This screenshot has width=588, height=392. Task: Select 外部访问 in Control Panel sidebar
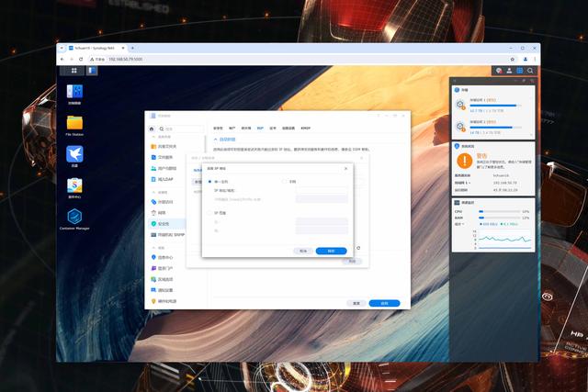click(163, 202)
